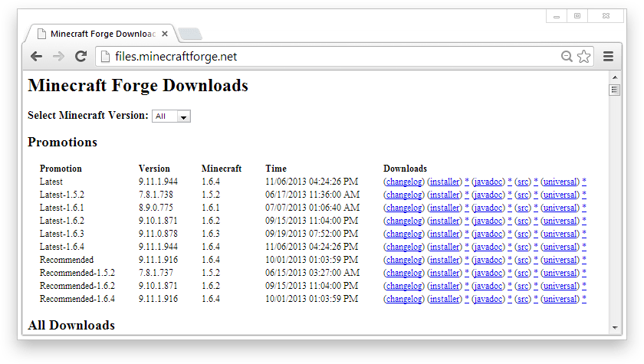Click javadoc link for Latest-1.6.3
Image resolution: width=644 pixels, height=364 pixels.
488,234
